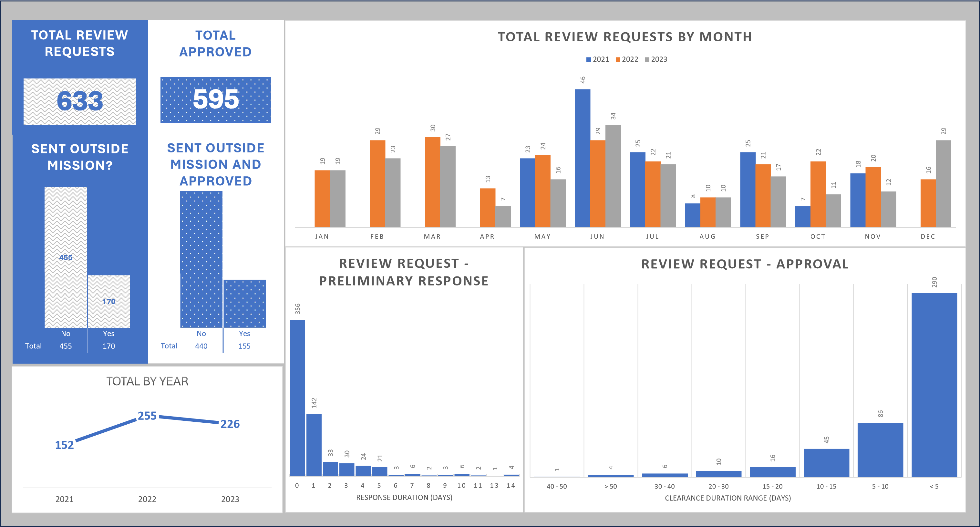Click the 255 data point for 2022
The image size is (980, 527).
[x=147, y=416]
